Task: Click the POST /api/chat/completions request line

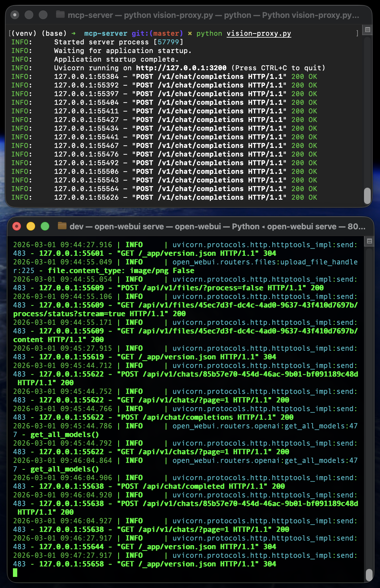Action: (153, 417)
